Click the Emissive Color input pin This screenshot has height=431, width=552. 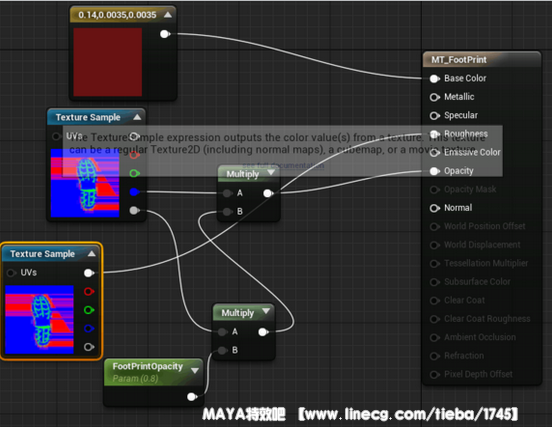click(434, 152)
